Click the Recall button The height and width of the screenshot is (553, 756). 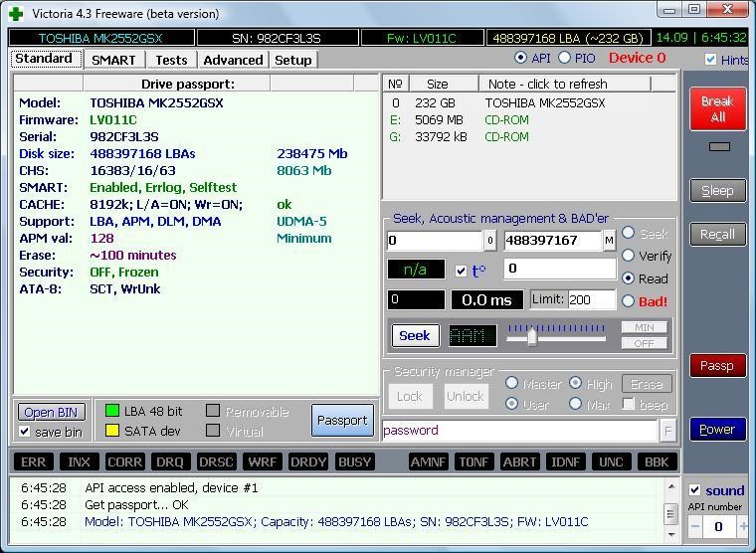(717, 235)
